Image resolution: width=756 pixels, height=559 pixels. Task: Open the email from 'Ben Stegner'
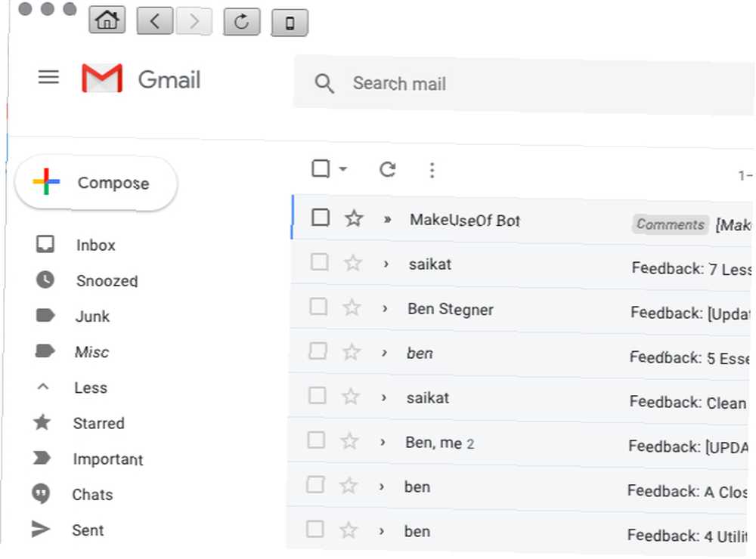point(521,310)
